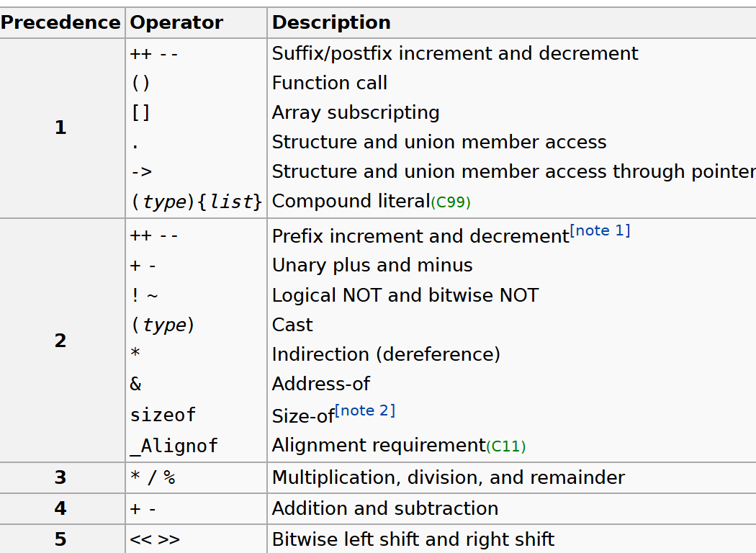Click the '_Alignof' operator
The height and width of the screenshot is (553, 756).
tap(174, 446)
